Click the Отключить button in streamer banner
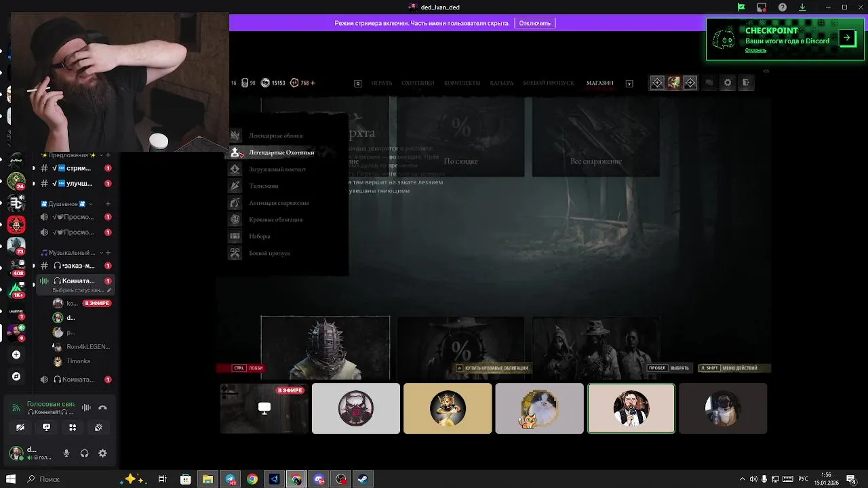 tap(535, 23)
